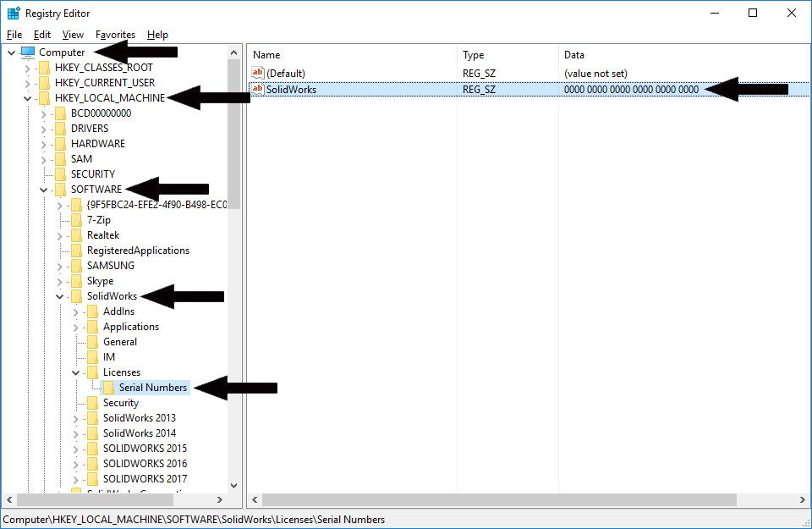Click the General folder icon
The height and width of the screenshot is (529, 812).
(93, 342)
